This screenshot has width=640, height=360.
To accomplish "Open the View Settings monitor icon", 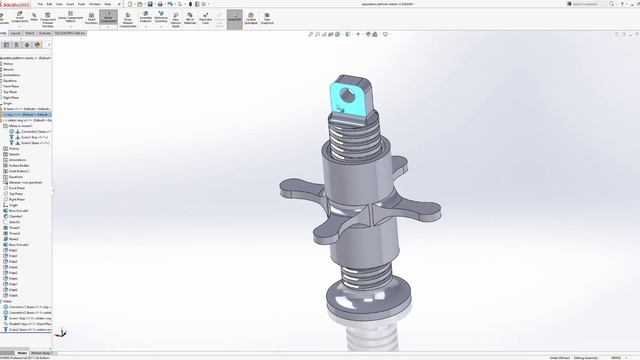I will coord(385,35).
